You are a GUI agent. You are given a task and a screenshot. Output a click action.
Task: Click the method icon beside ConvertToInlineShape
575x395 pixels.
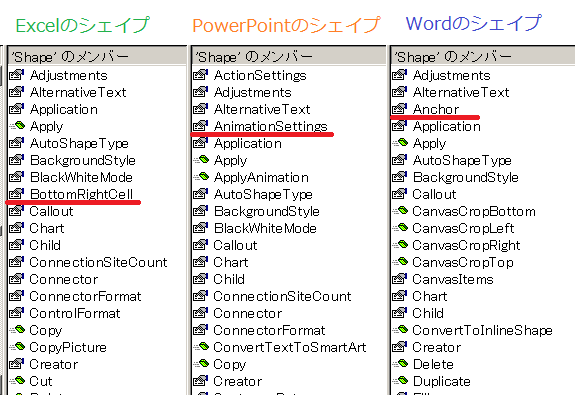point(400,330)
